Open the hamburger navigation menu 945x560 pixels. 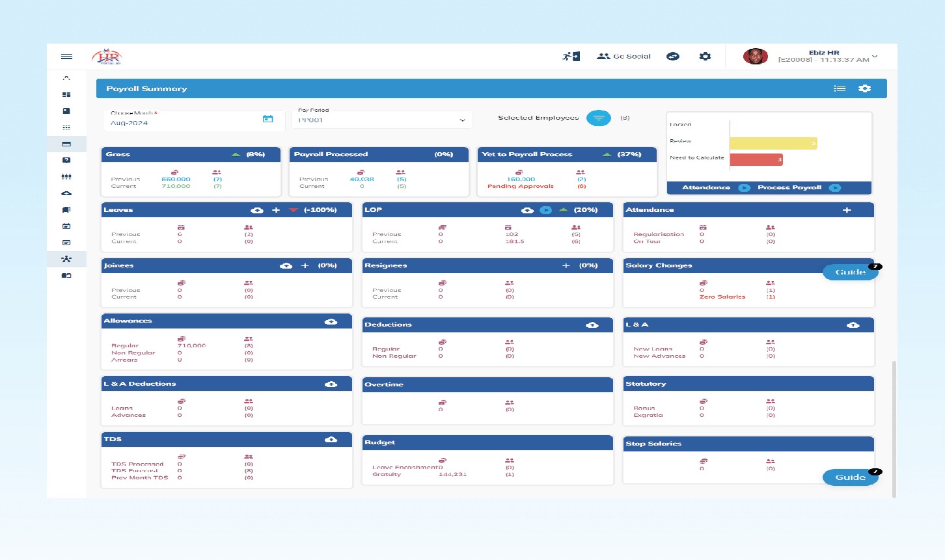[x=66, y=57]
